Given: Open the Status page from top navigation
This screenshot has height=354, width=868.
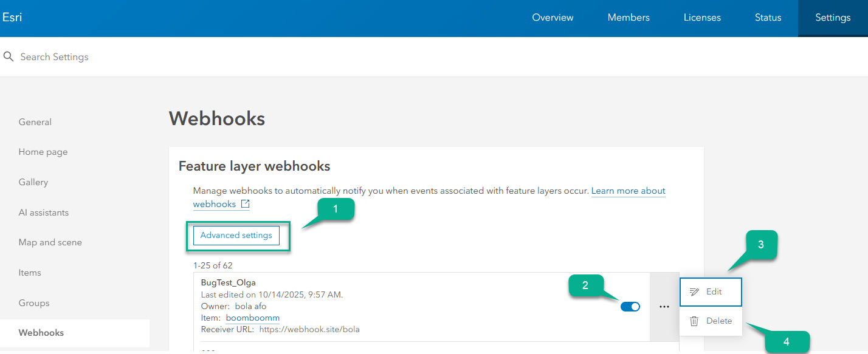Looking at the screenshot, I should tap(767, 18).
